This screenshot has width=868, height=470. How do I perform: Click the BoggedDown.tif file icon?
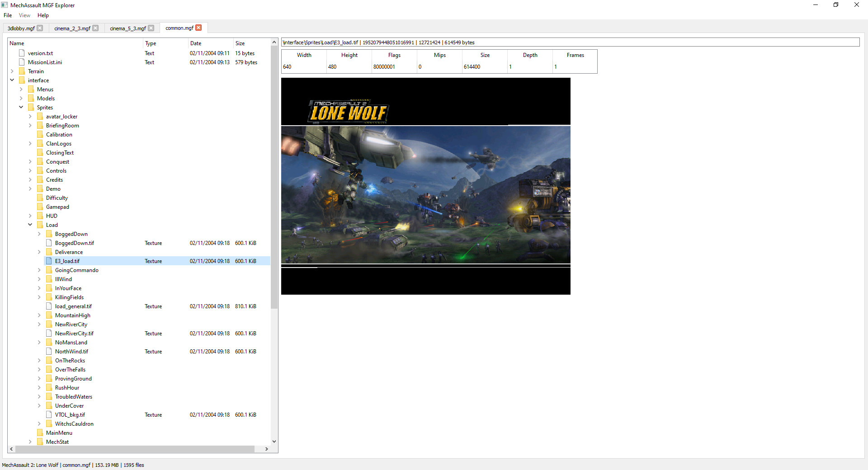click(49, 243)
